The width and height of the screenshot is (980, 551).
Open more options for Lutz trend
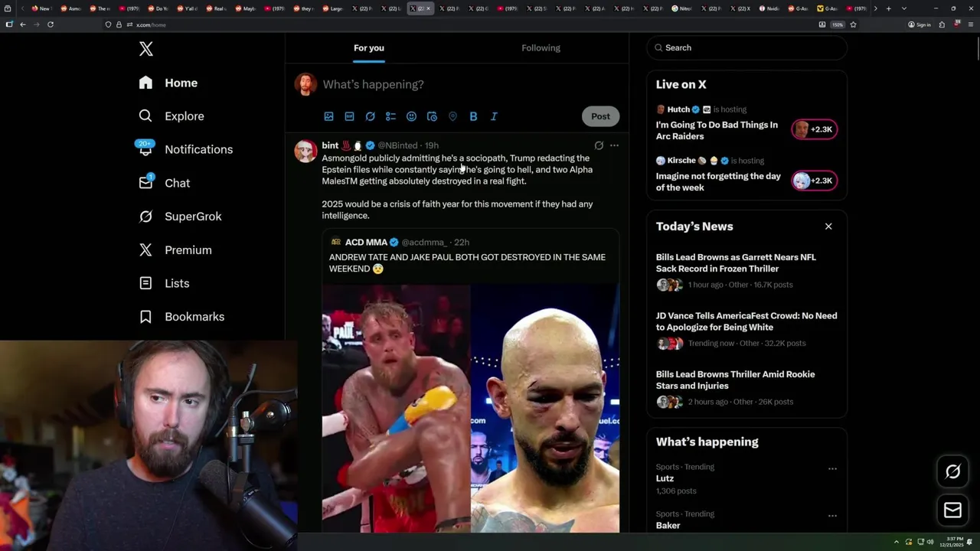(x=832, y=468)
